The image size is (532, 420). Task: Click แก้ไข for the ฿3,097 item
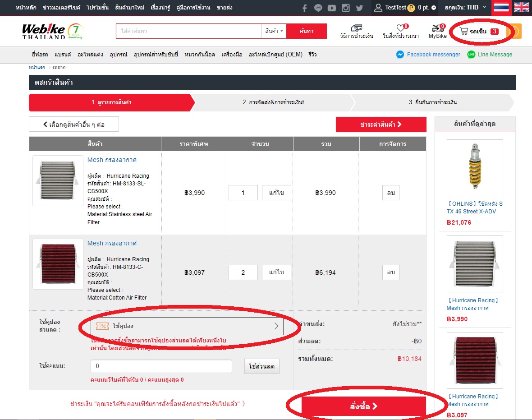(x=276, y=272)
